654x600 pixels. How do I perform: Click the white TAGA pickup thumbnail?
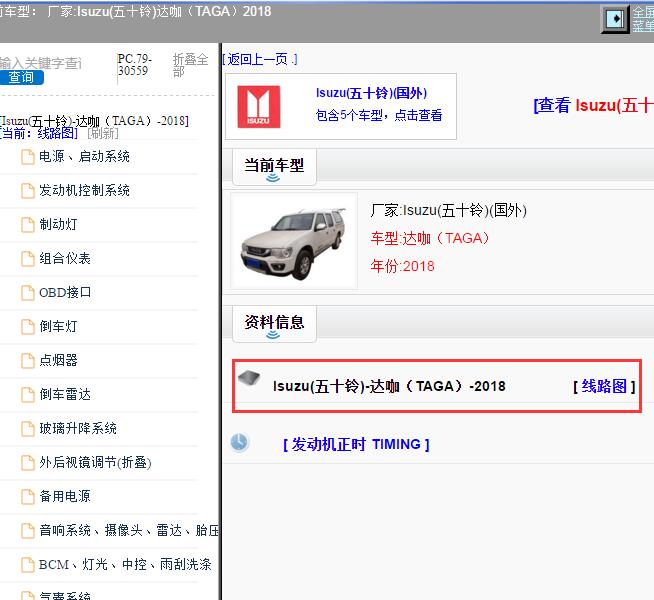click(294, 241)
